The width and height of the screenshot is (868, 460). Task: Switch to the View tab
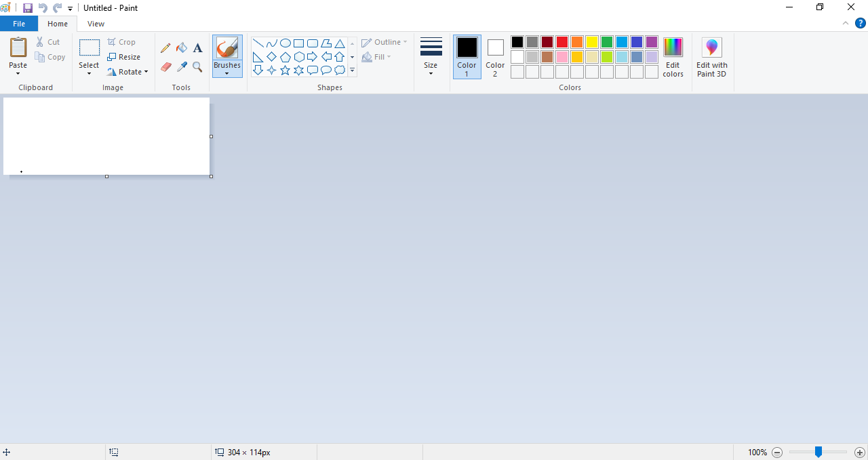tap(96, 24)
